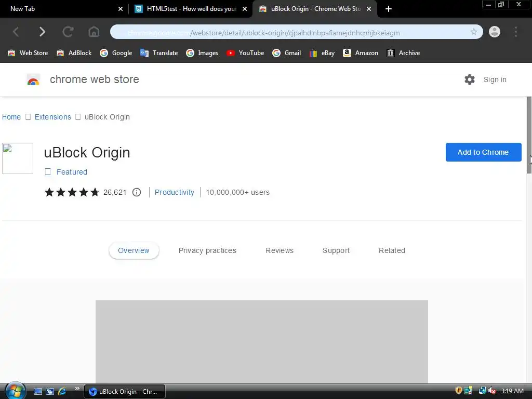Open Web Store settings gear

[470, 79]
